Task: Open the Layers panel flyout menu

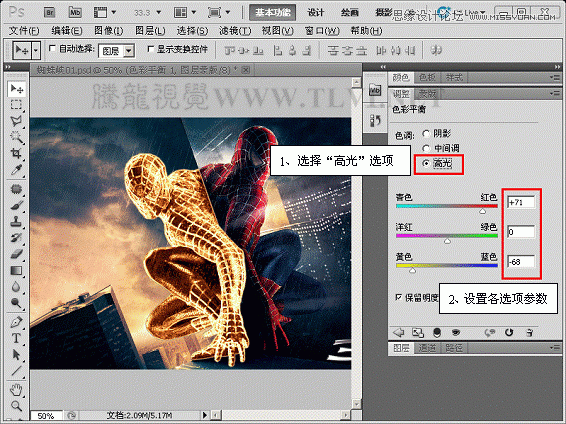Action: pyautogui.click(x=554, y=347)
